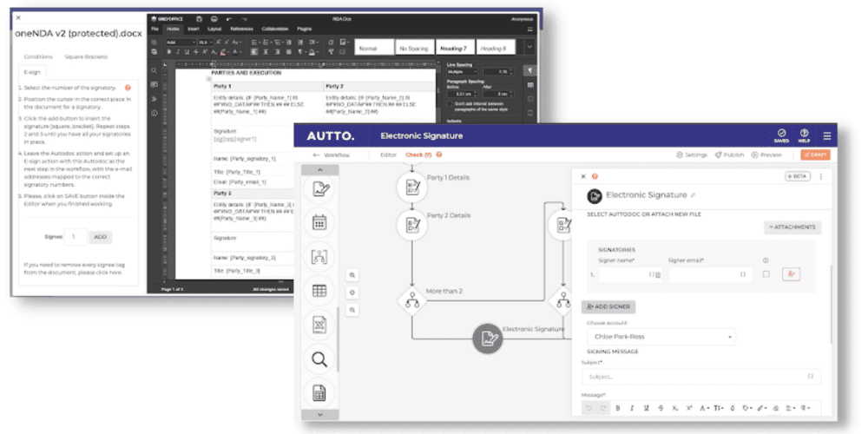The image size is (868, 434).
Task: Click the print icon in the ONLYOFFICE title bar
Action: [x=214, y=19]
